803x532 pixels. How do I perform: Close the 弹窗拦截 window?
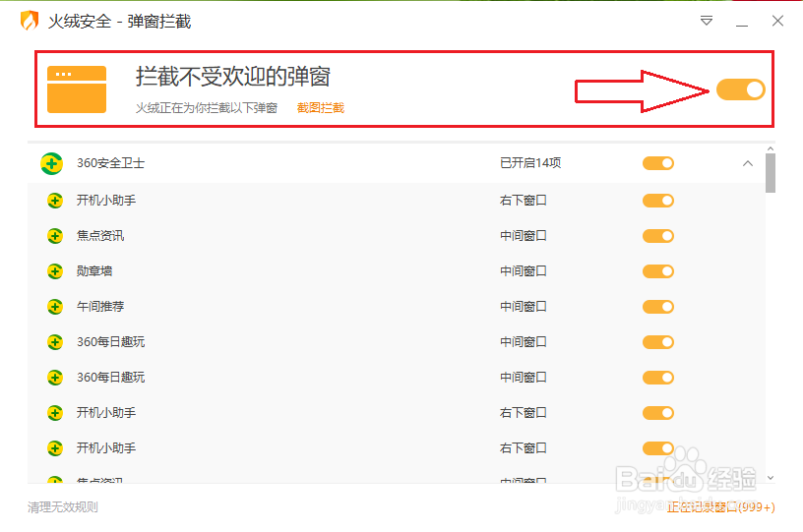777,21
